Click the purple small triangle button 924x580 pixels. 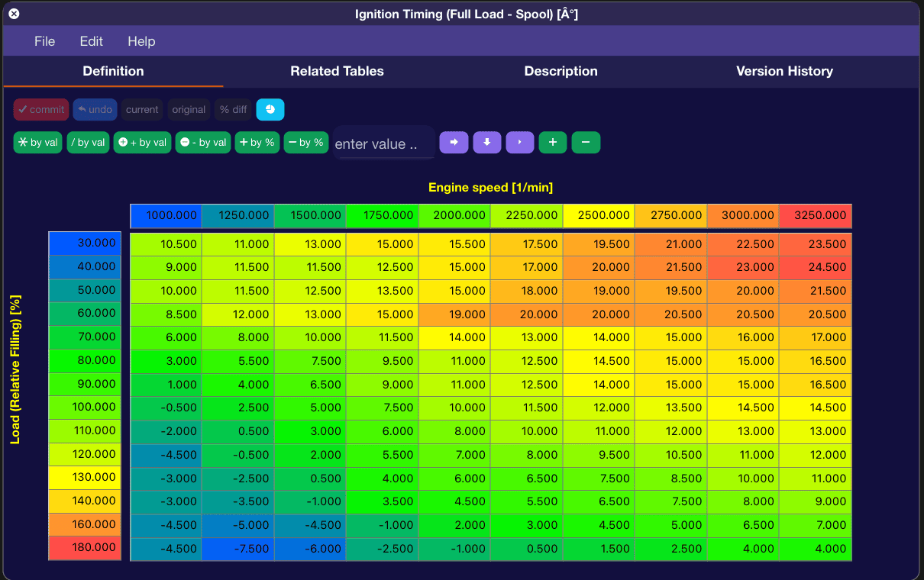(x=520, y=142)
